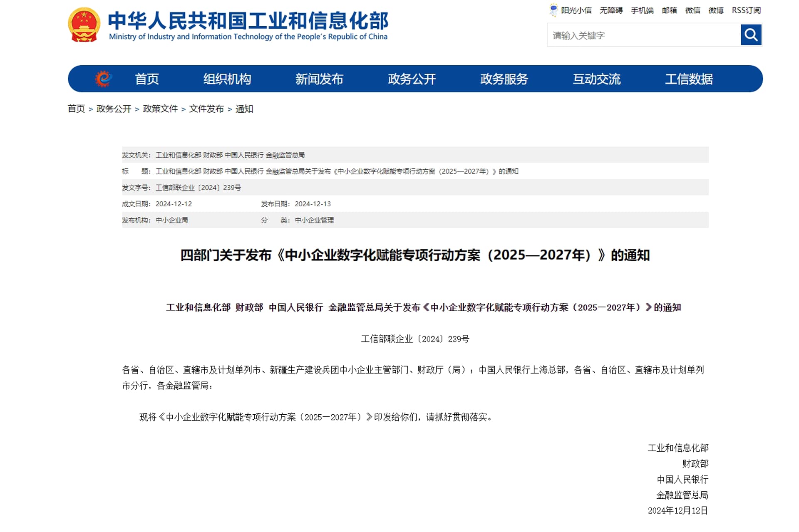This screenshot has width=799, height=532.
Task: Open the 无障碍 accessibility link
Action: point(611,10)
